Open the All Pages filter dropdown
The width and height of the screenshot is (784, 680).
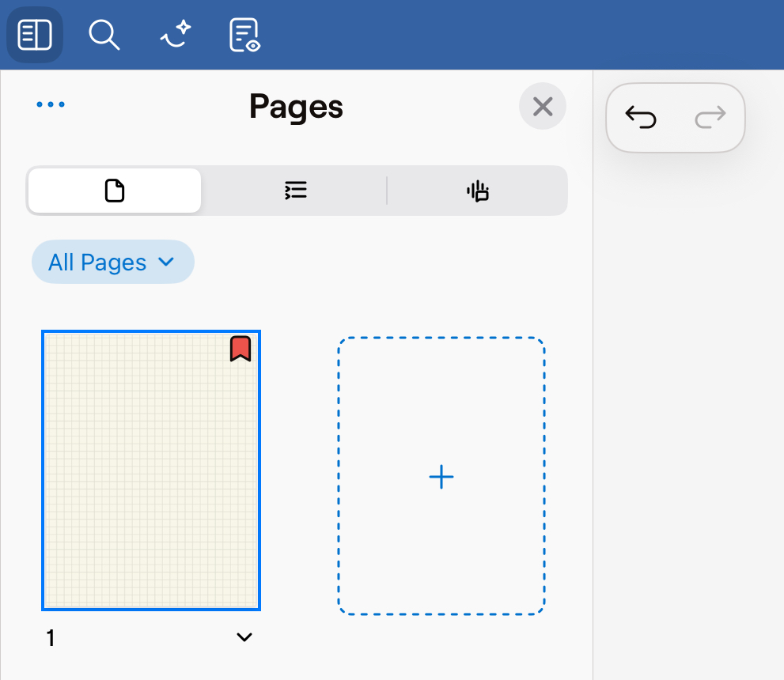(x=112, y=262)
